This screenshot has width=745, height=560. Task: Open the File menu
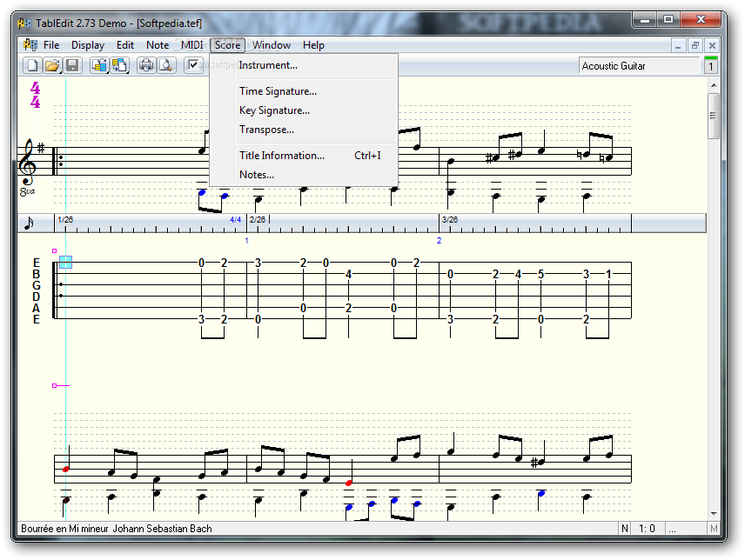[x=51, y=45]
